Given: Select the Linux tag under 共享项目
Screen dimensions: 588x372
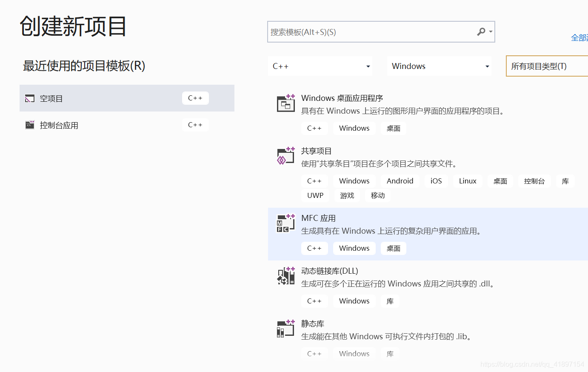Looking at the screenshot, I should click(467, 181).
